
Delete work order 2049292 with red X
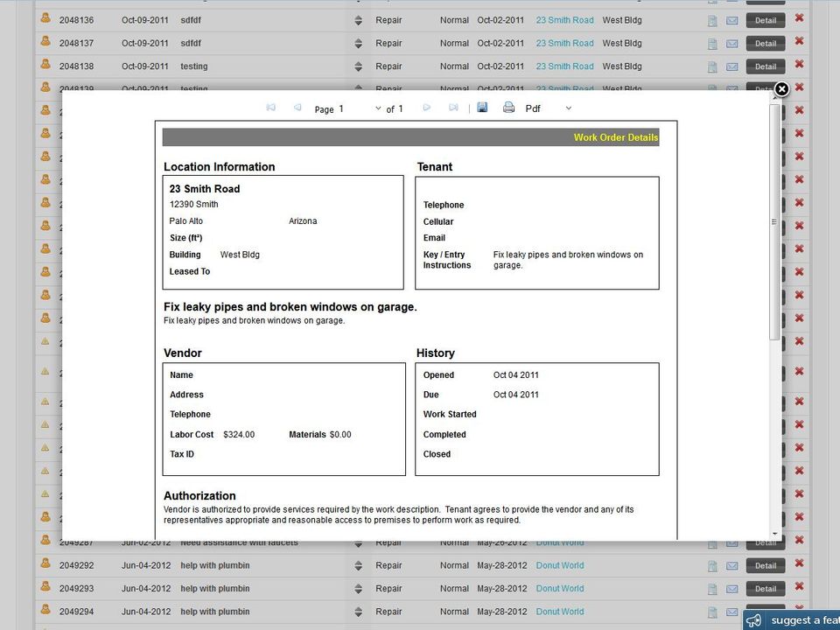click(799, 563)
